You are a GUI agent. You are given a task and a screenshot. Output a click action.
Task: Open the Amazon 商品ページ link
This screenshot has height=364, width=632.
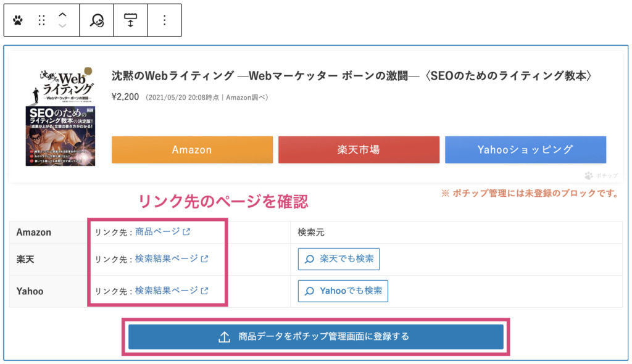point(157,231)
